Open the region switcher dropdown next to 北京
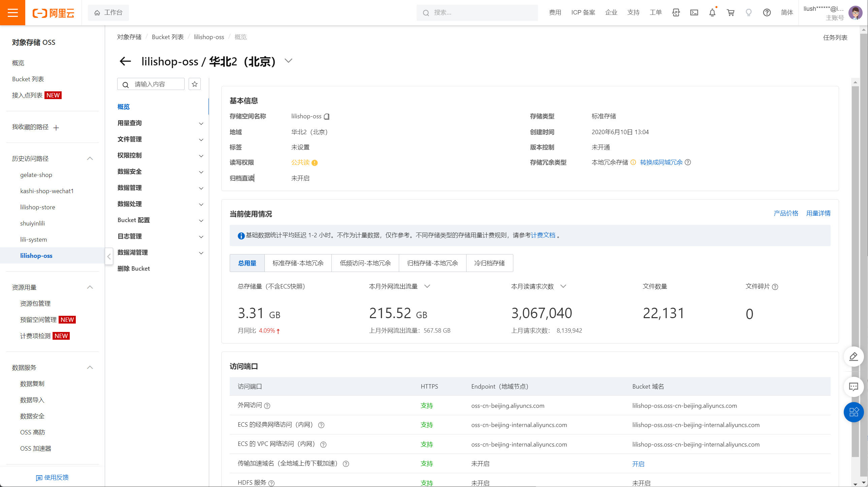 288,61
